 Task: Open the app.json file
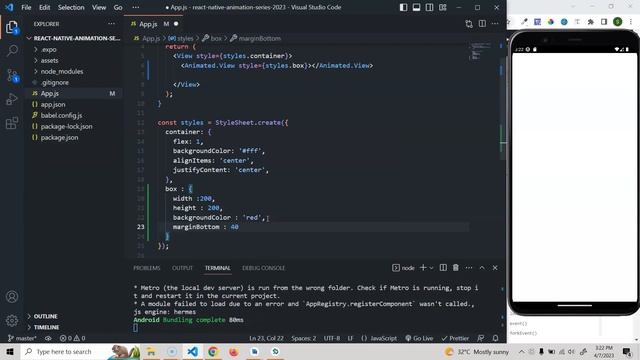click(x=73, y=104)
